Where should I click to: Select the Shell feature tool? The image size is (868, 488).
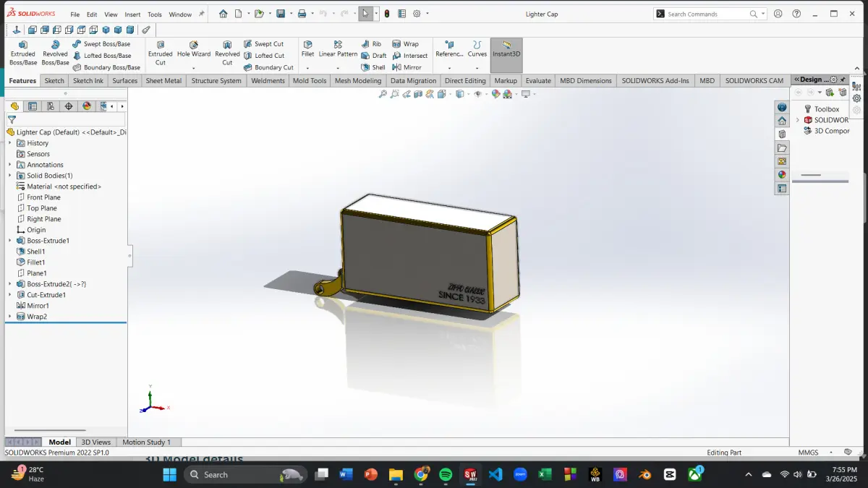(373, 67)
